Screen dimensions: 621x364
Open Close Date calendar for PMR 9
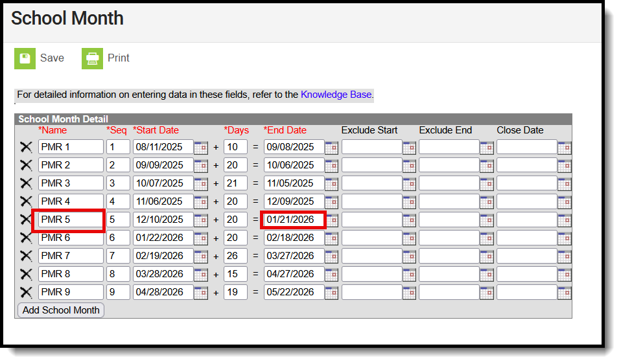tap(565, 293)
